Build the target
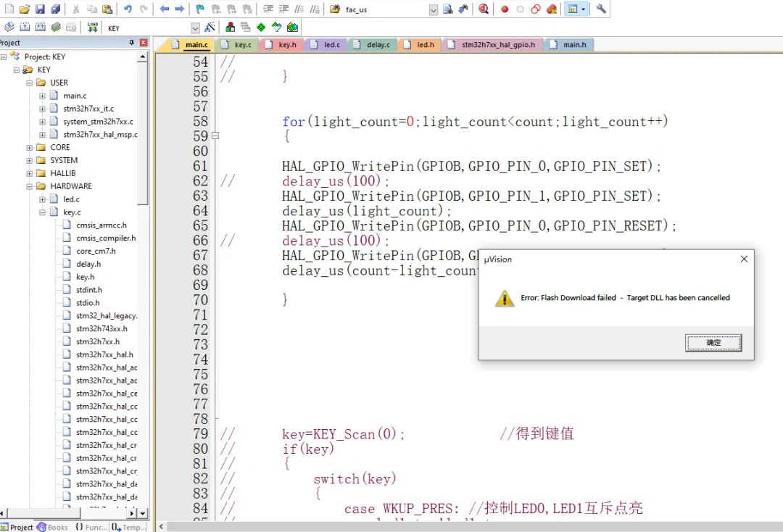Viewport: 783px width, 532px height. pos(23,28)
